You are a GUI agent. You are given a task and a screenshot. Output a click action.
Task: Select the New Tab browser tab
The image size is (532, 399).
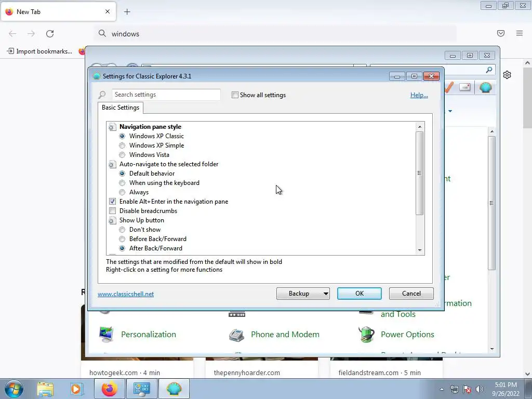pyautogui.click(x=58, y=11)
